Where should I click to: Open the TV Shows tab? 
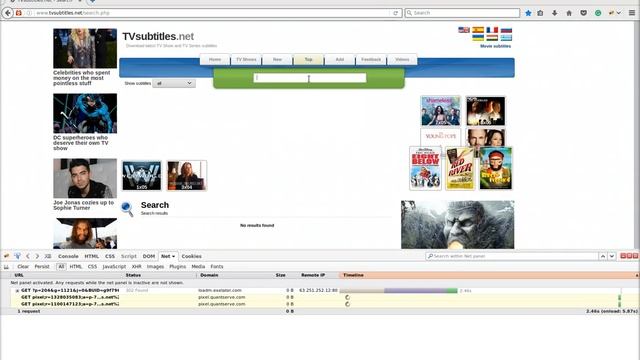pyautogui.click(x=246, y=60)
